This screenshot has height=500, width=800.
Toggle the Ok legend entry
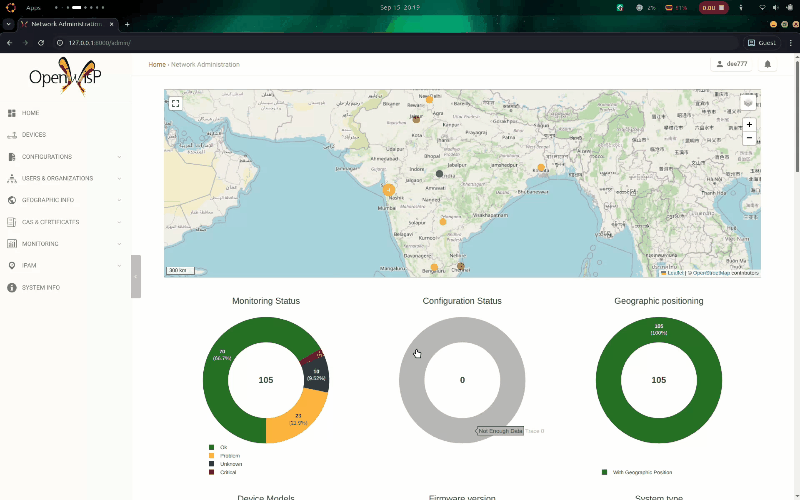coord(218,447)
